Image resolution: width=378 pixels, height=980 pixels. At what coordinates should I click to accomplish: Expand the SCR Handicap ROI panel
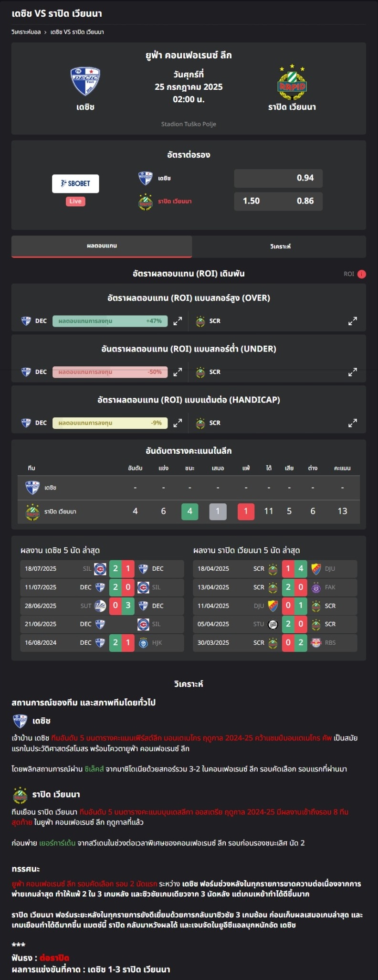click(353, 423)
